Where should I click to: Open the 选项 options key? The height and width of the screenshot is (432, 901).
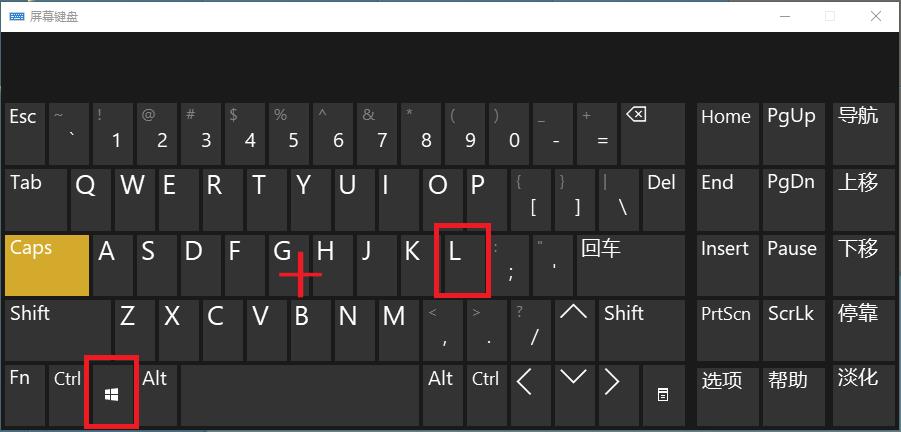pyautogui.click(x=725, y=394)
